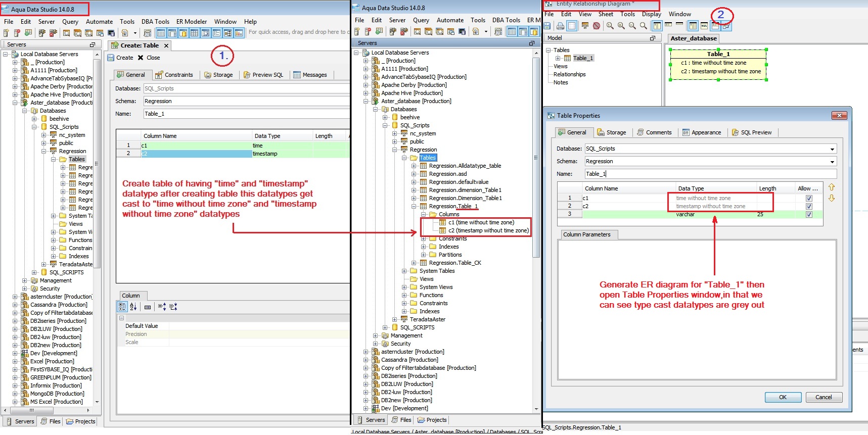Viewport: 868px width, 435px height.
Task: Restore the Servers panel in the middle window
Action: (532, 43)
